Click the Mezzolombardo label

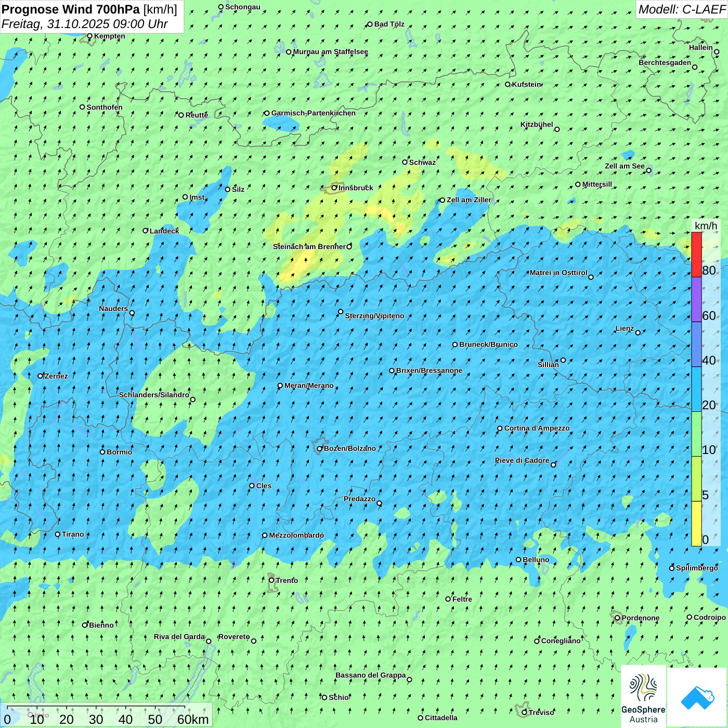[296, 535]
